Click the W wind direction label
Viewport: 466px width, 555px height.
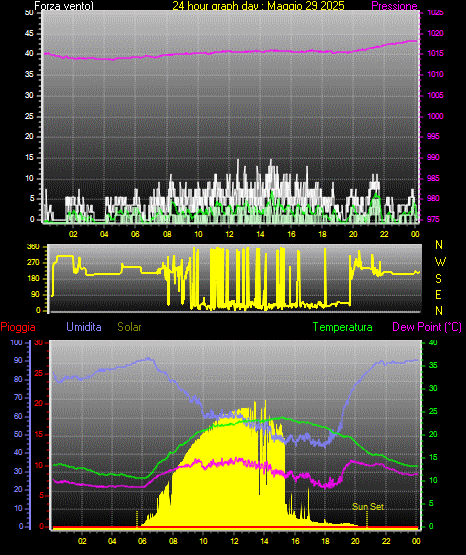440,262
